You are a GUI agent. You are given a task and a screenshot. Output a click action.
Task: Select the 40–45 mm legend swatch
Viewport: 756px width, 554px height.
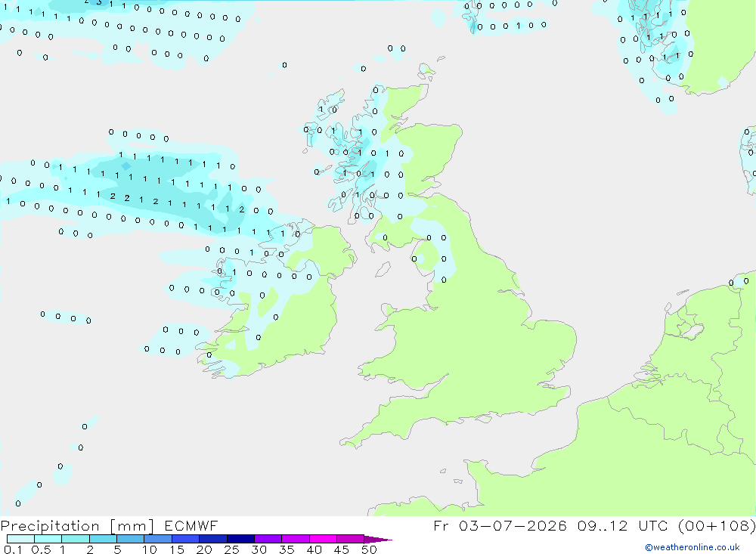point(323,539)
